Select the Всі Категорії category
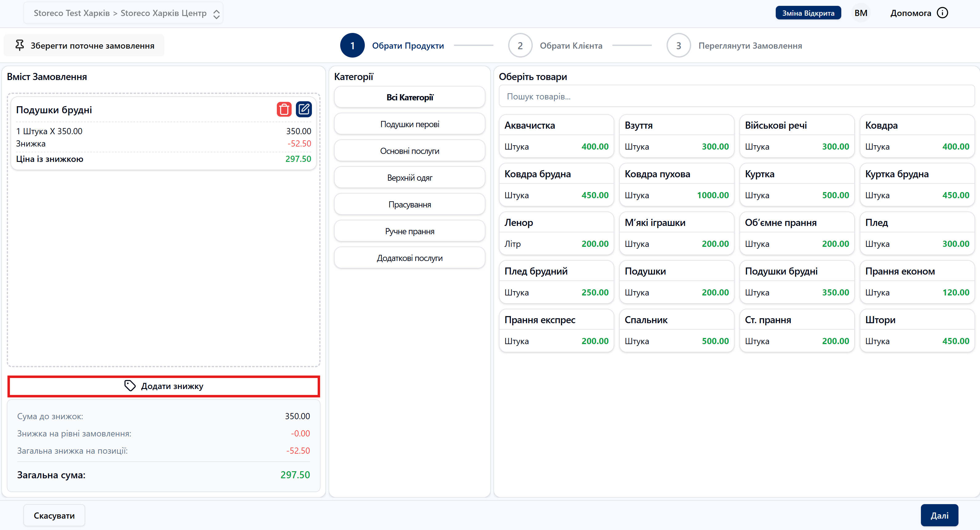This screenshot has height=530, width=980. 409,98
